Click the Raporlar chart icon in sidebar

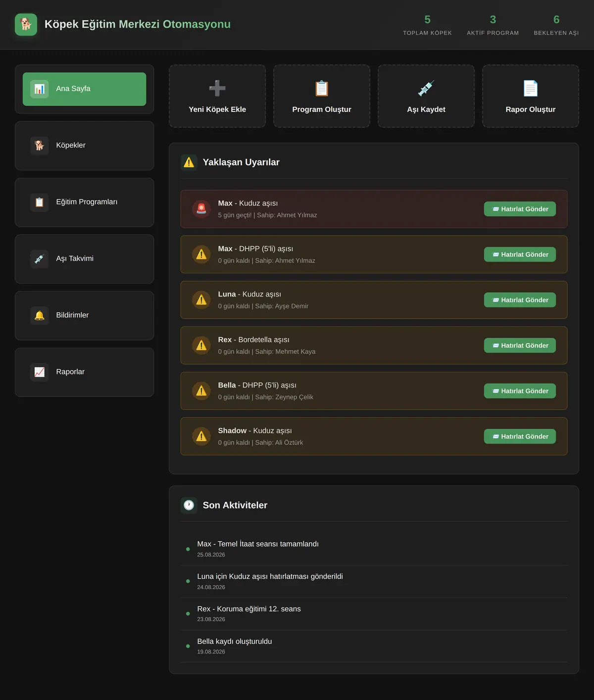[40, 372]
